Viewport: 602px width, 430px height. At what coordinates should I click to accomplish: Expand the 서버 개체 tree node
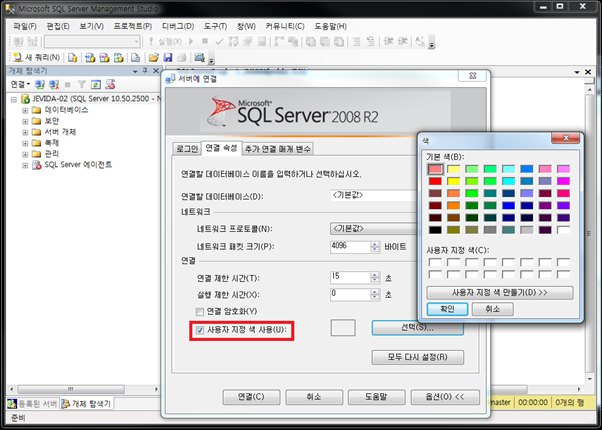(x=25, y=132)
